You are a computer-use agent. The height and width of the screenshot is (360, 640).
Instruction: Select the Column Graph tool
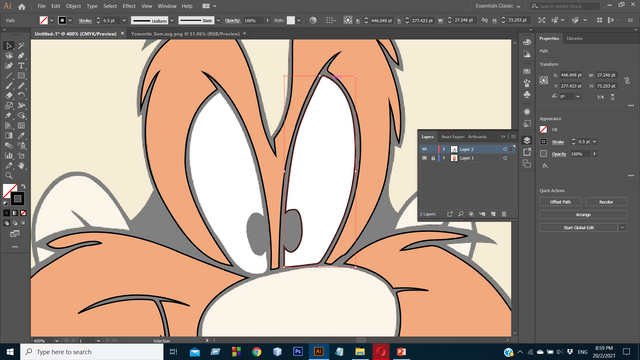pyautogui.click(x=9, y=156)
